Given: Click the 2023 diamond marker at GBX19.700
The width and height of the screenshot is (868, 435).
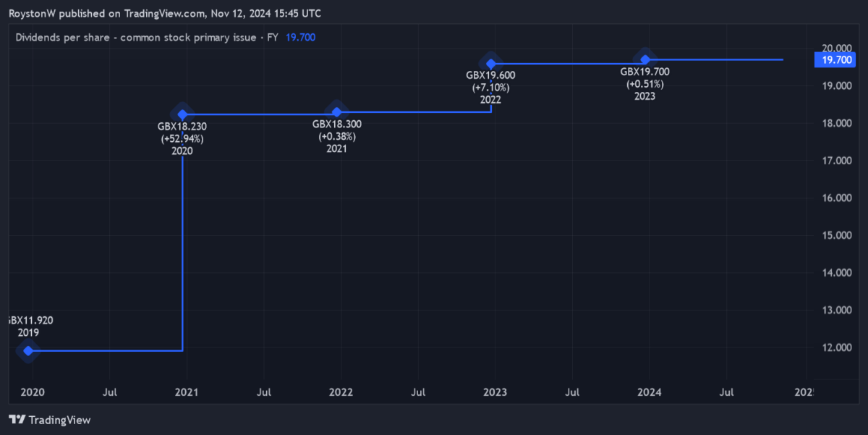Looking at the screenshot, I should pos(644,59).
